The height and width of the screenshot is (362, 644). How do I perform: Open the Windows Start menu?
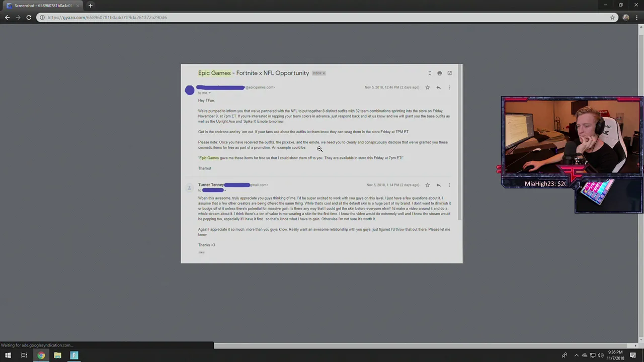(8, 355)
